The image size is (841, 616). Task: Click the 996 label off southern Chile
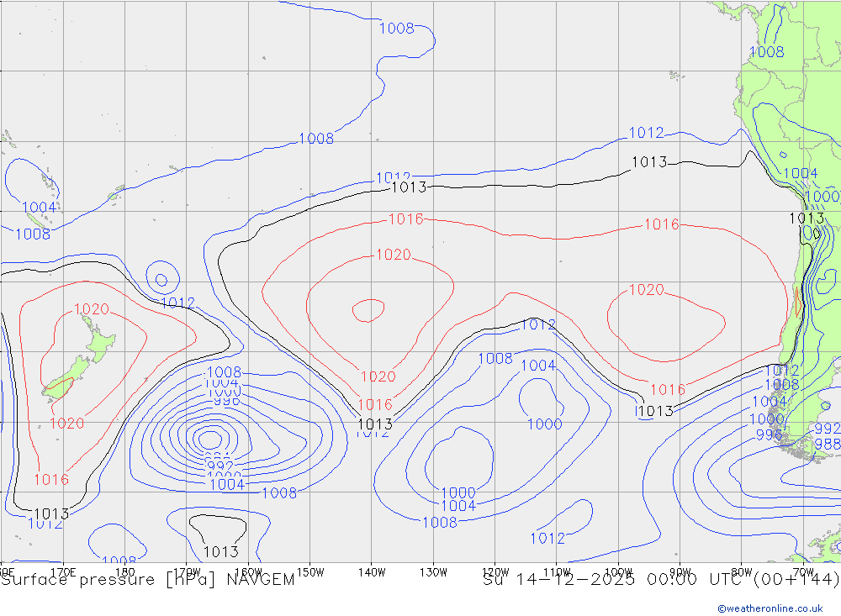[x=769, y=434]
